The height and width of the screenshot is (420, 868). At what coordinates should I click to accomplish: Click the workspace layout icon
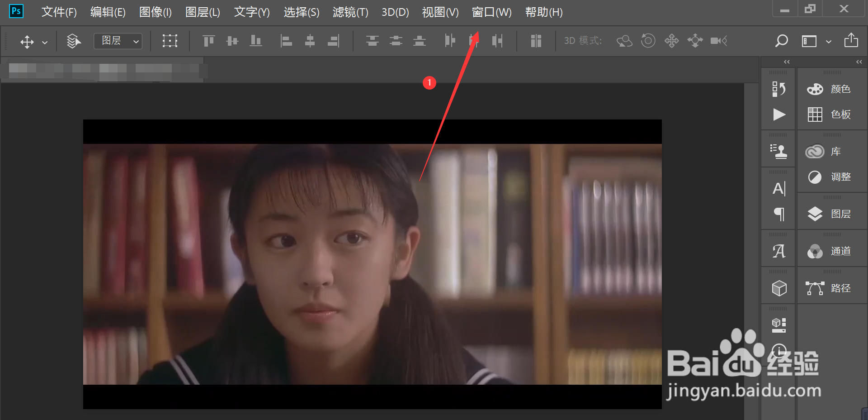[809, 42]
